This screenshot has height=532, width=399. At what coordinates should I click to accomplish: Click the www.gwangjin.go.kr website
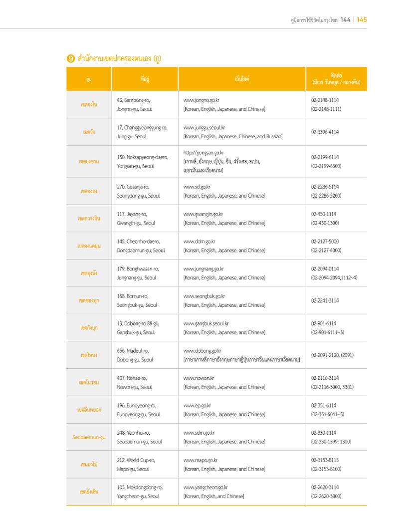[202, 214]
